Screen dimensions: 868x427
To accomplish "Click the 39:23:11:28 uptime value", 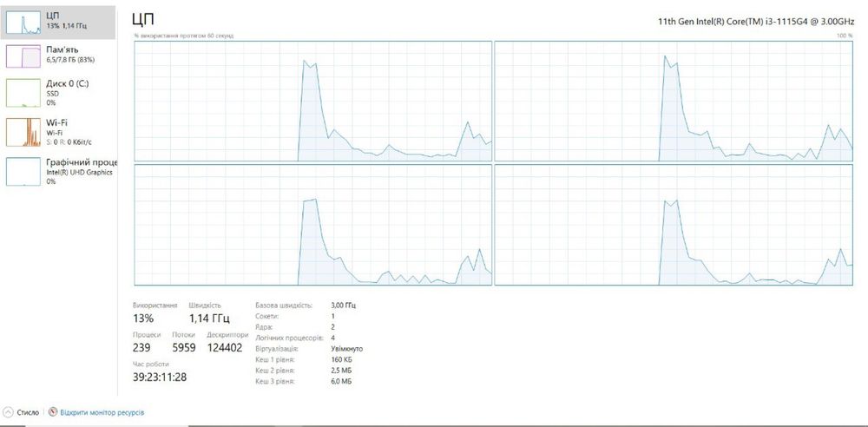I will [160, 377].
